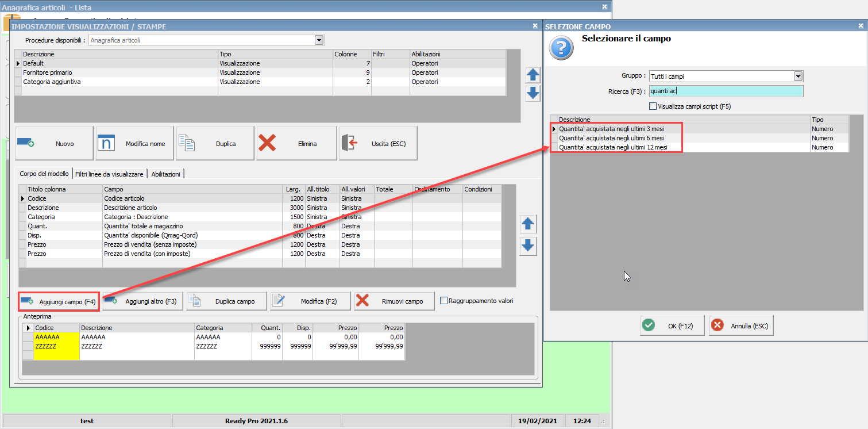Click the Ordinamento column header
Image resolution: width=868 pixels, height=429 pixels.
[438, 189]
